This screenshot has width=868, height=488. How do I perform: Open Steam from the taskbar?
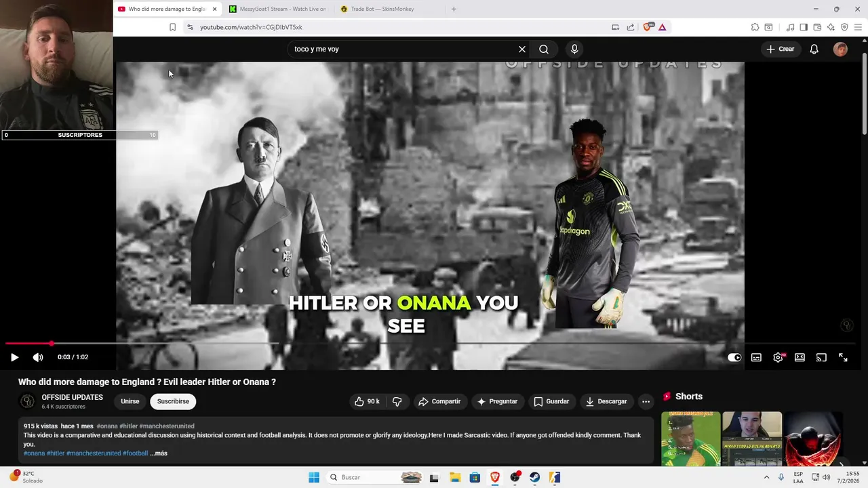pyautogui.click(x=535, y=477)
